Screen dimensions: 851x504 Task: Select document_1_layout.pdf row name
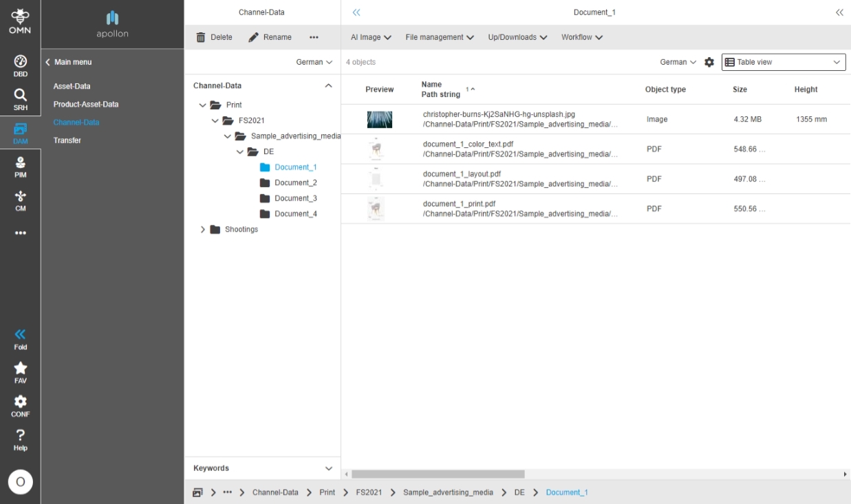coord(462,174)
